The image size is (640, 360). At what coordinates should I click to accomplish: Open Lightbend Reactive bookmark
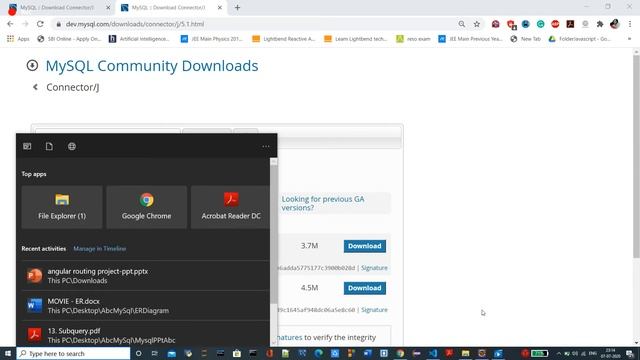pos(284,39)
